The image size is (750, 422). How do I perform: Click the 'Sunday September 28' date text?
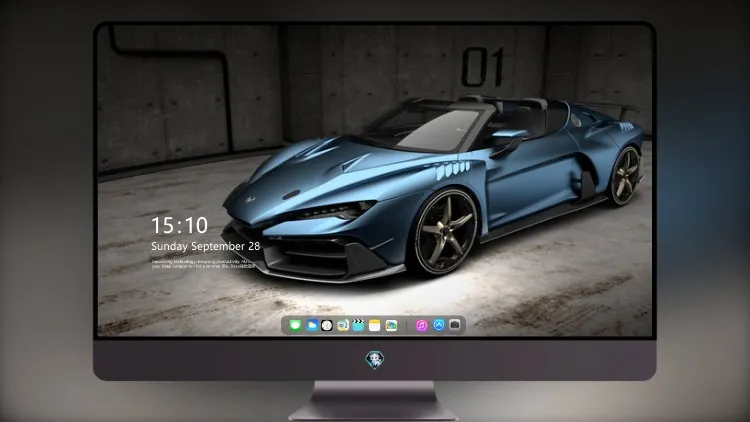pyautogui.click(x=206, y=246)
